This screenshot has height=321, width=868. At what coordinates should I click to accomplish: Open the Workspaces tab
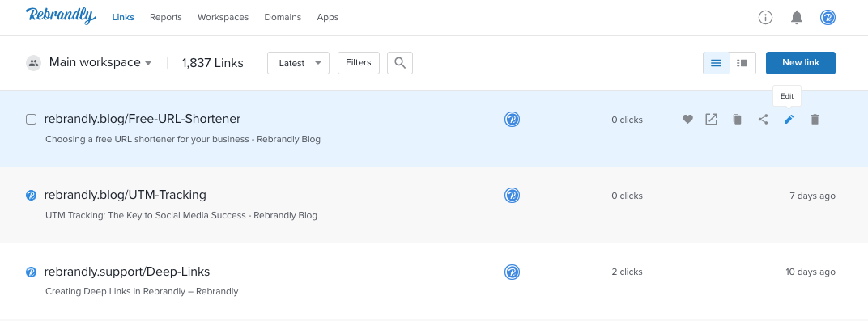coord(223,17)
